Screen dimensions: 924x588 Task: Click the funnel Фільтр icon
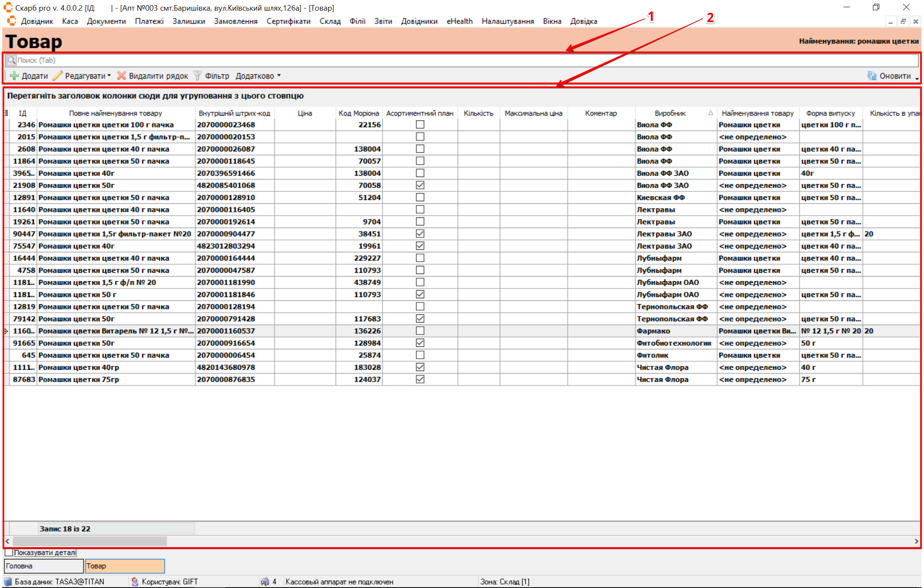(x=197, y=76)
